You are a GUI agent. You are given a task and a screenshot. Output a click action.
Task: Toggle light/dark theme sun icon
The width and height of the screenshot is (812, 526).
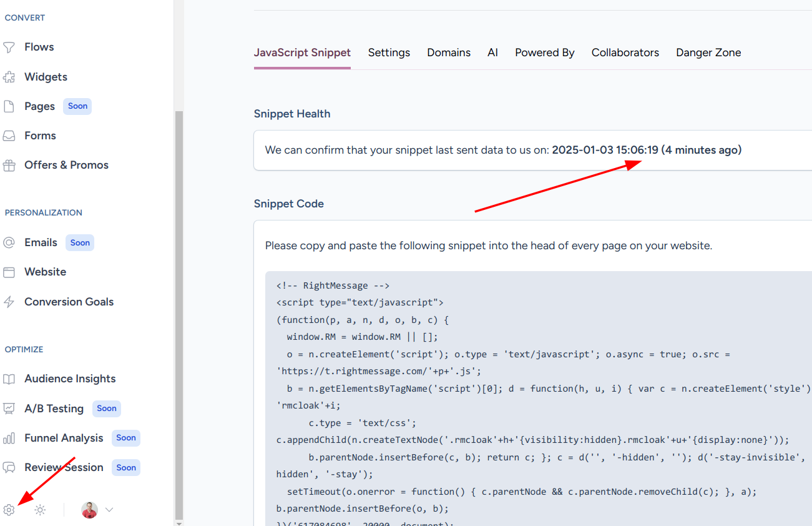pyautogui.click(x=41, y=510)
